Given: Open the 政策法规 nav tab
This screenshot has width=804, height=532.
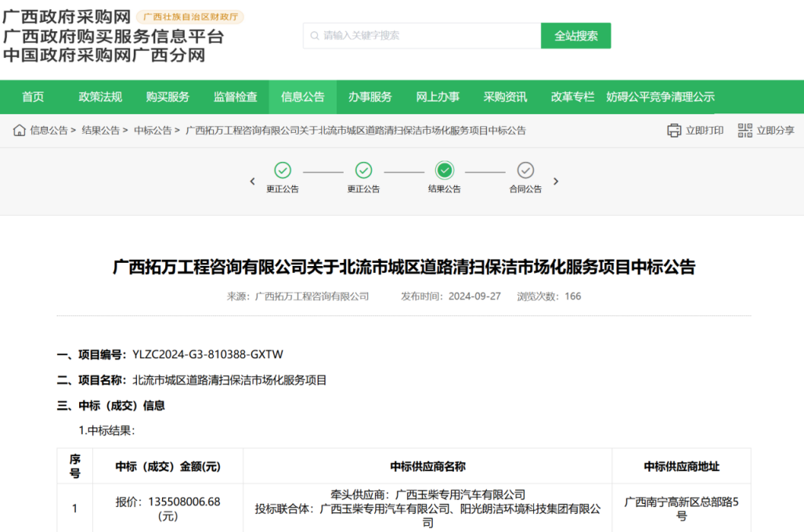Looking at the screenshot, I should click(100, 97).
